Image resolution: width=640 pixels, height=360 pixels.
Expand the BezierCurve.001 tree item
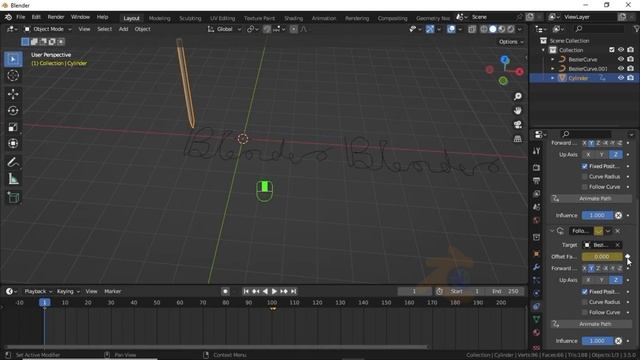553,69
